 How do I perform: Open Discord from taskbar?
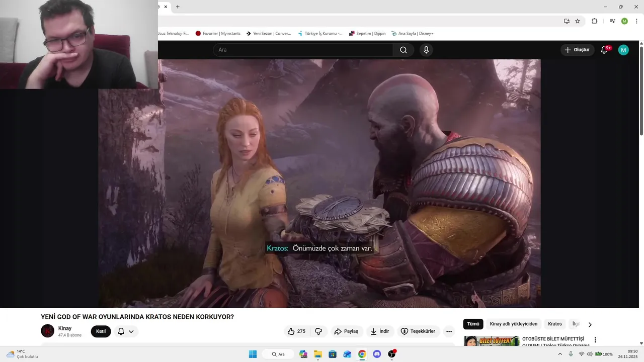pyautogui.click(x=377, y=354)
